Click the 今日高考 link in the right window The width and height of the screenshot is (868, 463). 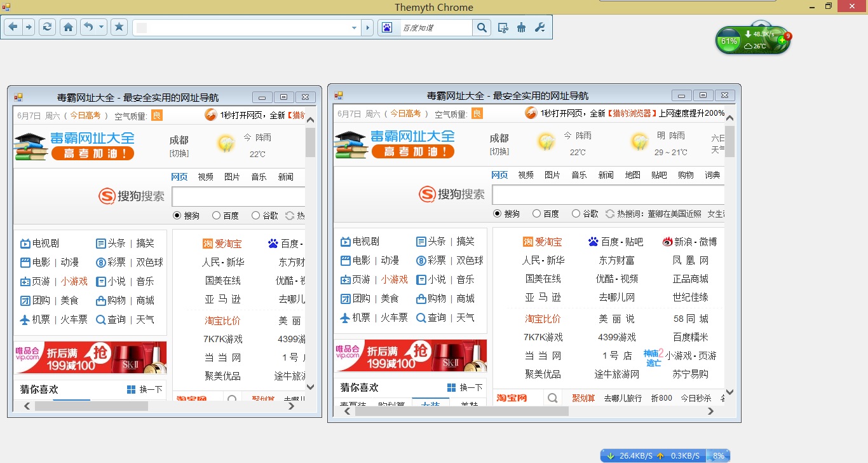click(x=405, y=113)
